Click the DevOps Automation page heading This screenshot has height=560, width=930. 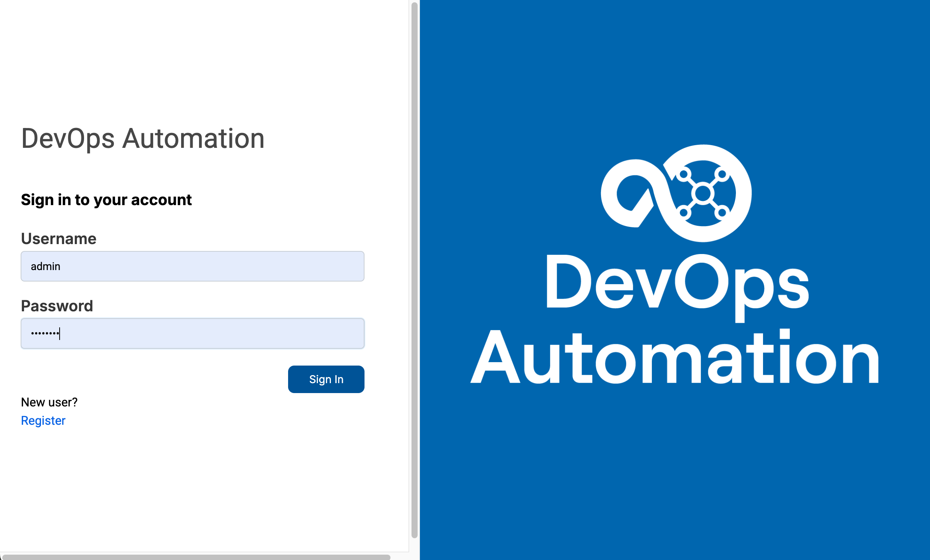[143, 138]
